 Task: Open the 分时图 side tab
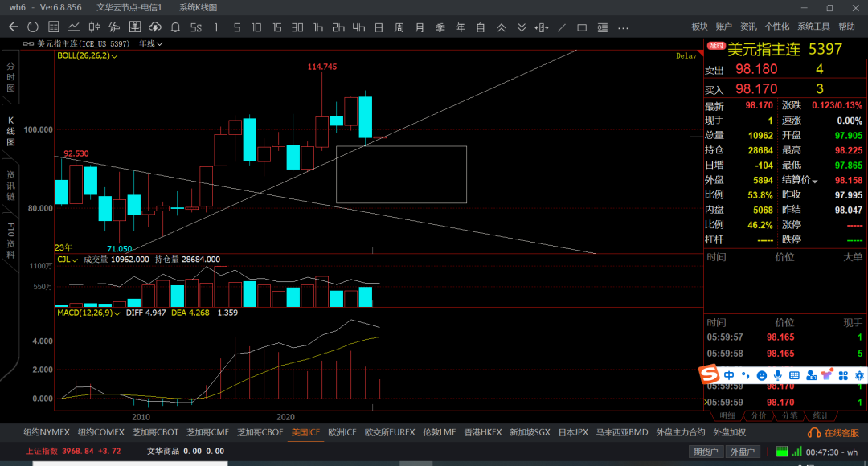[10, 77]
